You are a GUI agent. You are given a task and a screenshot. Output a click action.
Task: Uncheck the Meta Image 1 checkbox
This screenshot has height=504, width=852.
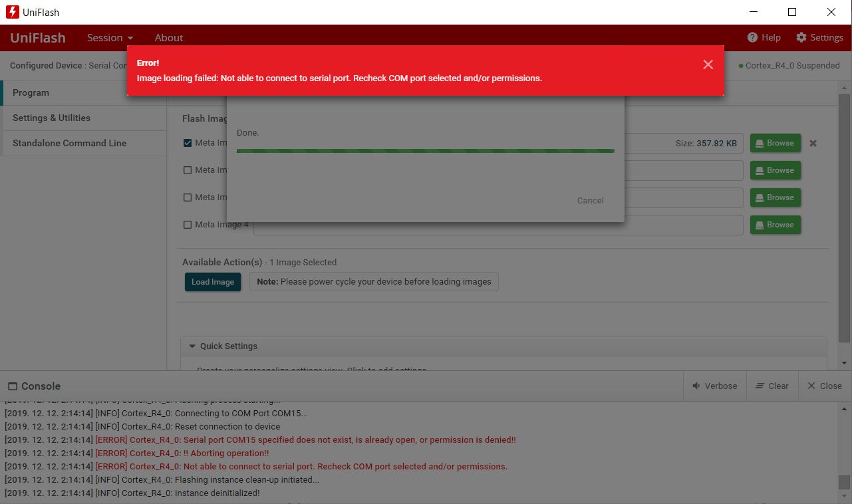(x=188, y=143)
